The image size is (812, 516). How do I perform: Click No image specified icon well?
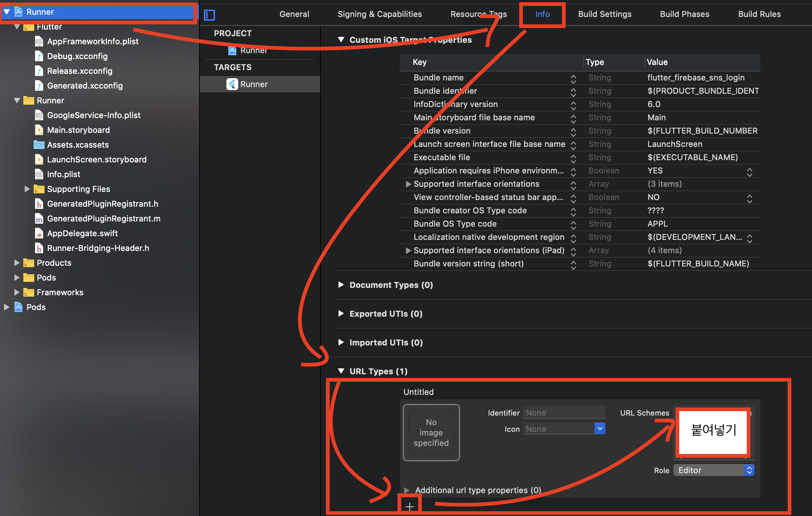click(x=431, y=432)
